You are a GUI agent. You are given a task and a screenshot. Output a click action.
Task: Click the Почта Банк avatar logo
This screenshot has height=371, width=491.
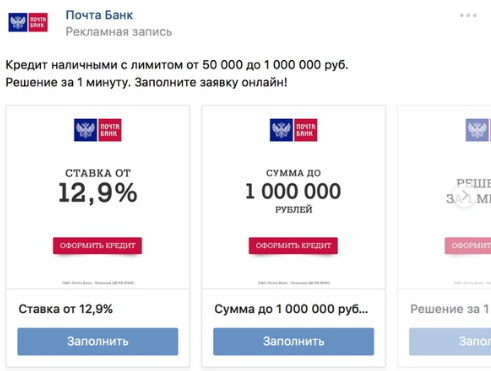tap(28, 22)
